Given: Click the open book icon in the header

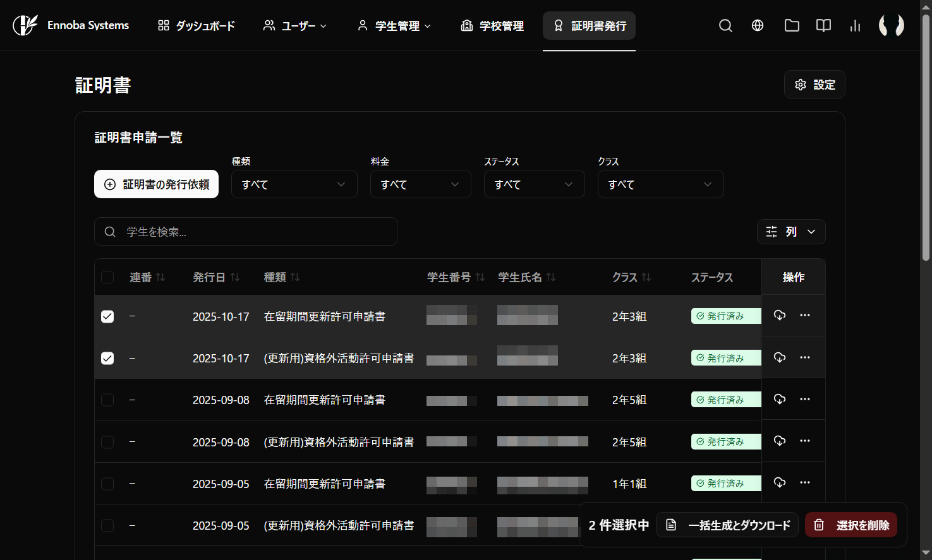Looking at the screenshot, I should pyautogui.click(x=823, y=25).
